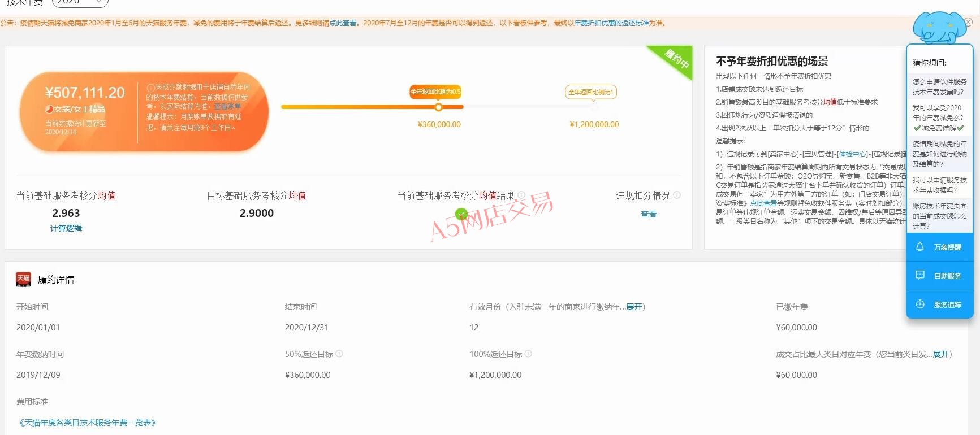Click the ¥1,200,000.00 value under 100%返还目标
The height and width of the screenshot is (435, 980).
point(495,375)
